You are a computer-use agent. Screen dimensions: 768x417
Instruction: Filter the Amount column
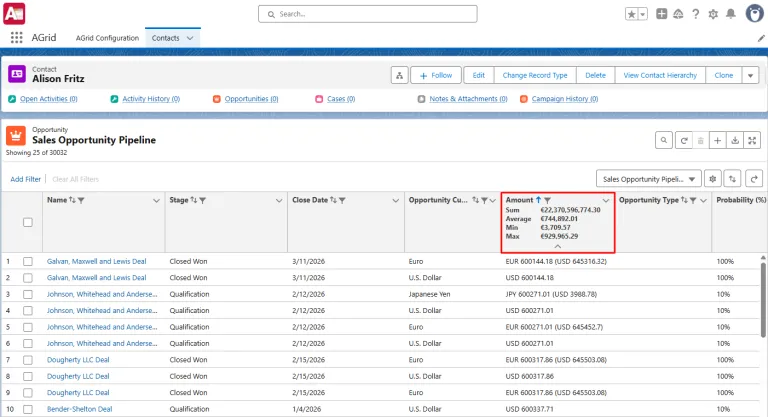[x=548, y=200]
